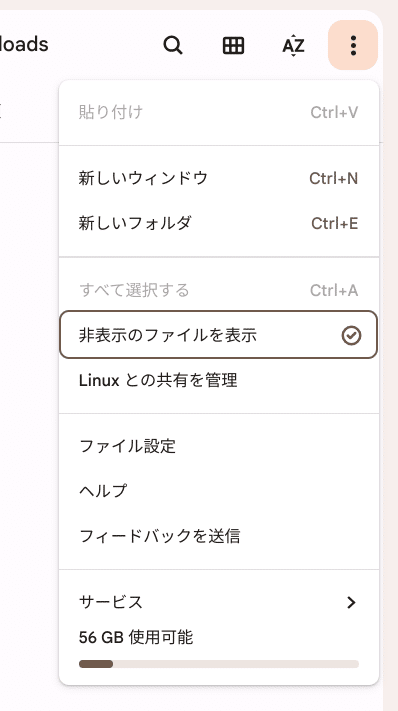Screen dimensions: 398x711
Task: Click the greyed 貼り付け menu item
Action: (218, 112)
